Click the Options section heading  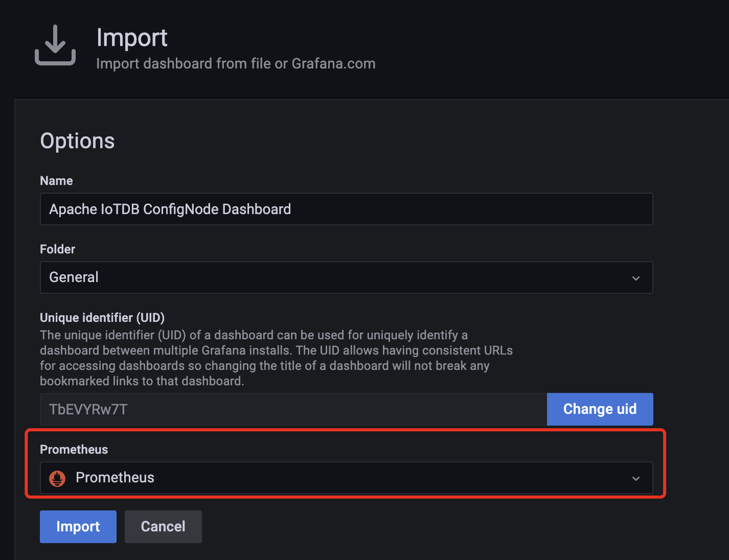pos(77,141)
